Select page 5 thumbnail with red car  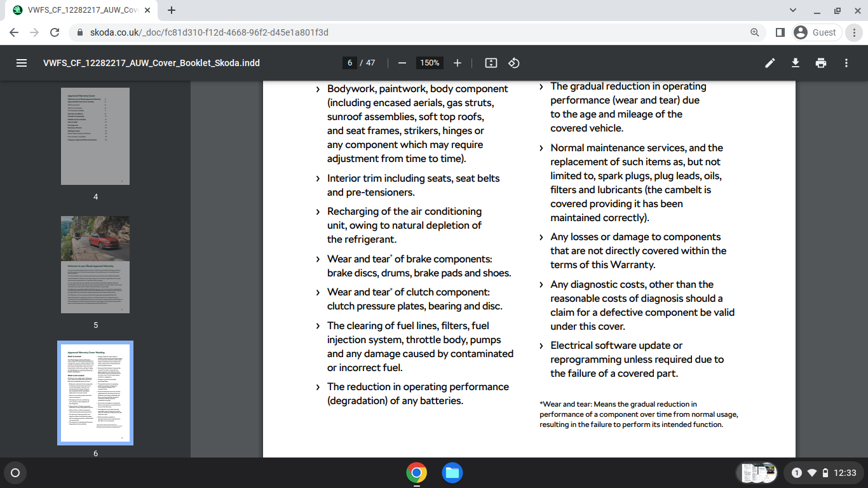pyautogui.click(x=95, y=264)
